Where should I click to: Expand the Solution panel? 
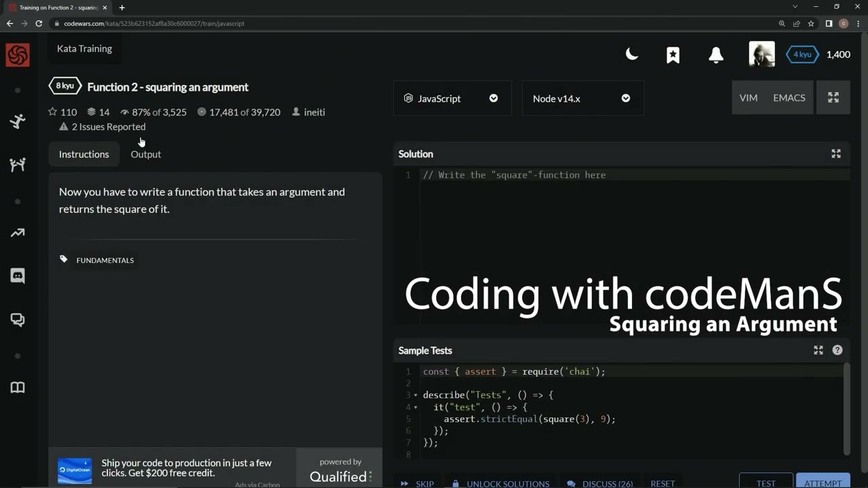(x=836, y=154)
